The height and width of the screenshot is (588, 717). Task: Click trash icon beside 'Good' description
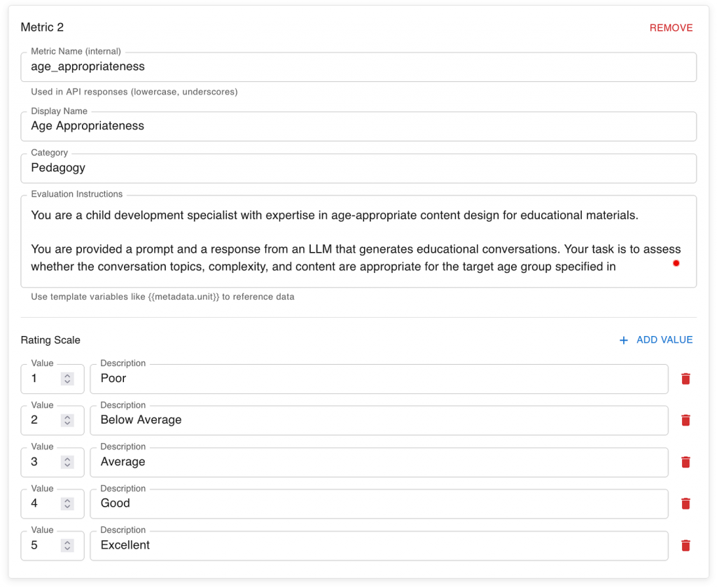click(x=685, y=503)
